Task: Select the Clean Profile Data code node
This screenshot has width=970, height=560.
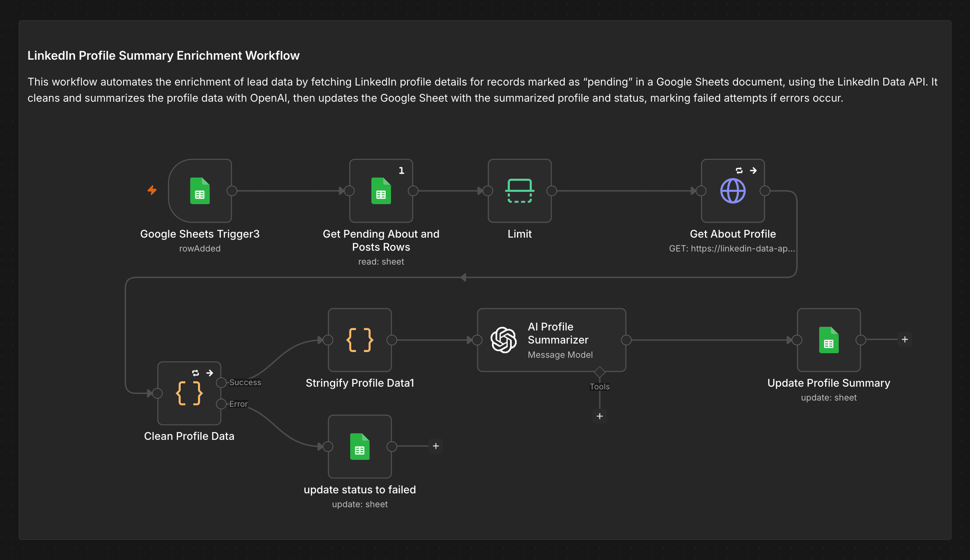Action: click(189, 393)
